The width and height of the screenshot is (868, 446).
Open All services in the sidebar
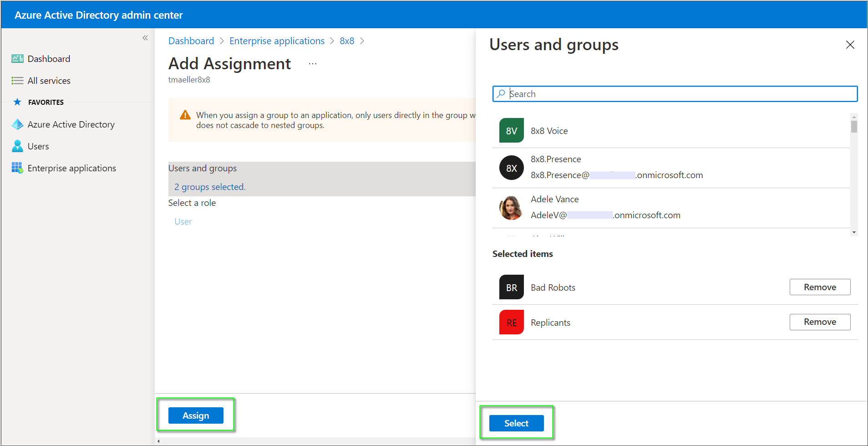tap(49, 81)
